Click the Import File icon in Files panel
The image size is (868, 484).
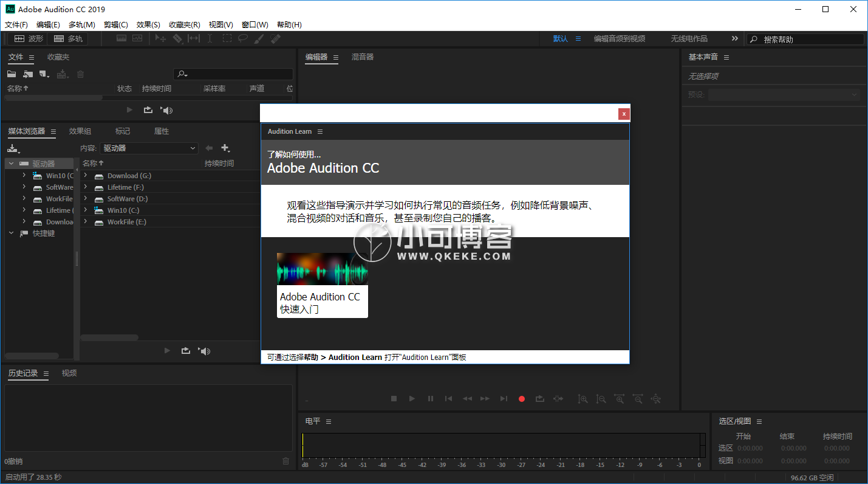click(x=28, y=74)
